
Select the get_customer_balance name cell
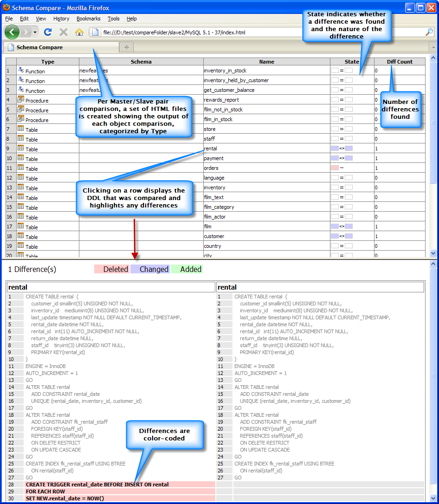[266, 90]
